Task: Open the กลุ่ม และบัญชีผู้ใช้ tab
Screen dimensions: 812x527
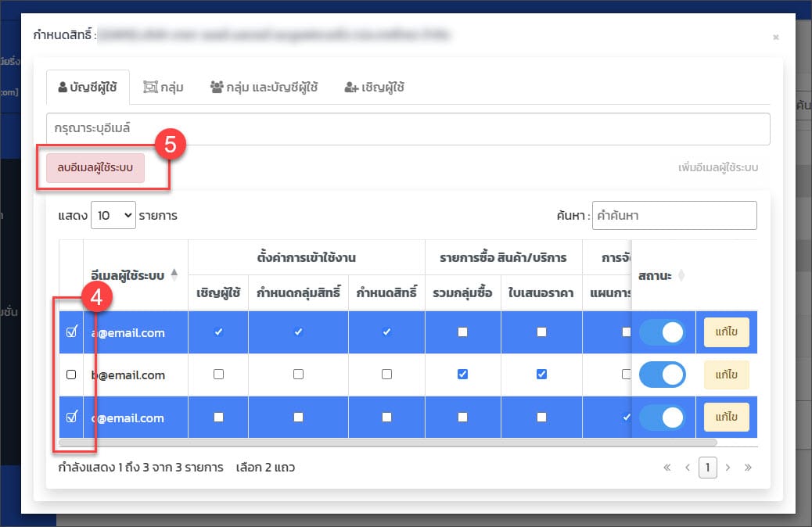Action: pyautogui.click(x=264, y=88)
